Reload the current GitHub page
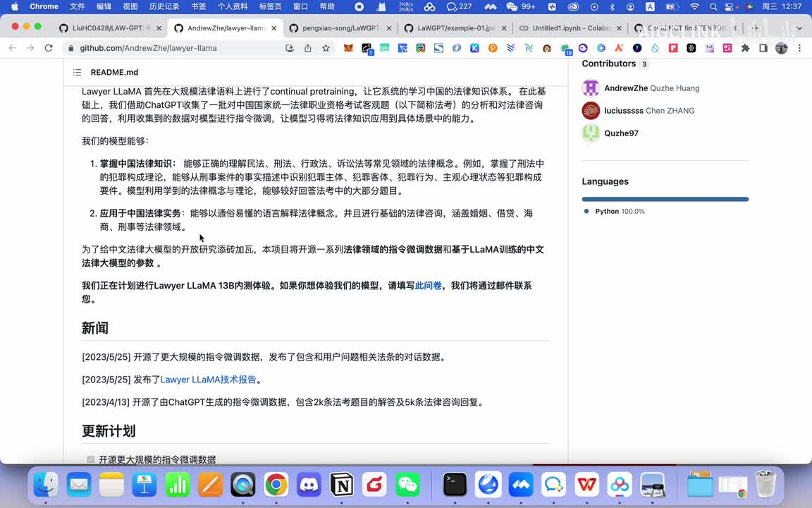The image size is (812, 508). pyautogui.click(x=49, y=48)
